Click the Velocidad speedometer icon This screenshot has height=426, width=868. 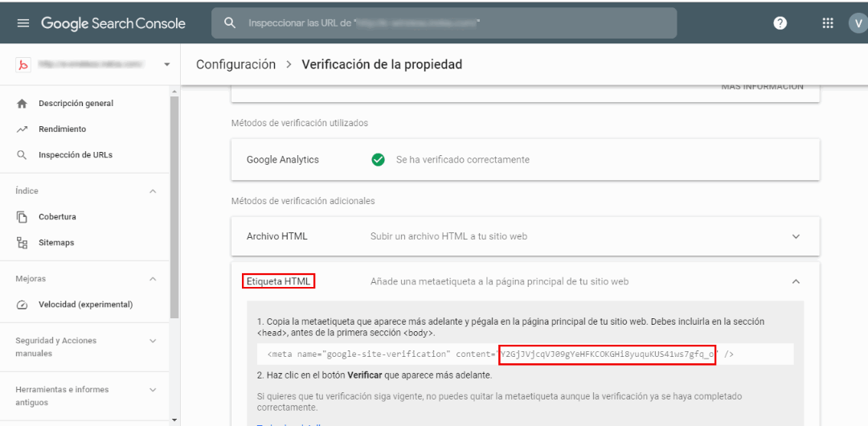click(23, 305)
